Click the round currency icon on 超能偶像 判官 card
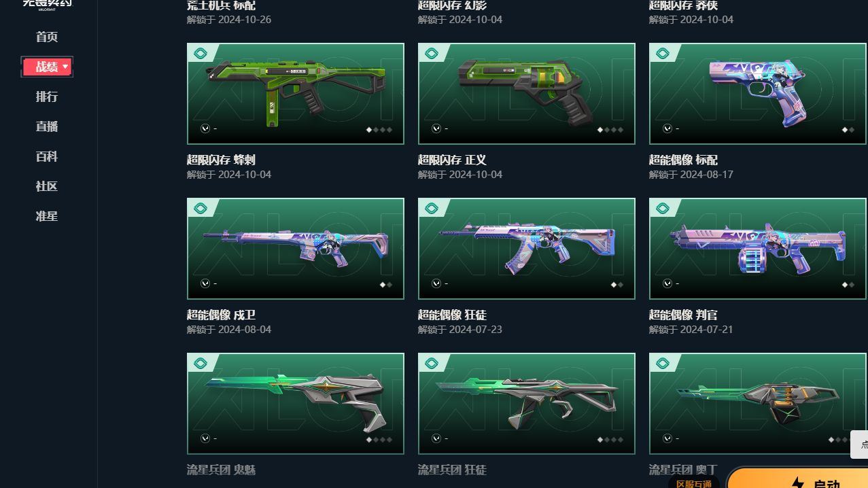This screenshot has height=488, width=868. pyautogui.click(x=667, y=283)
